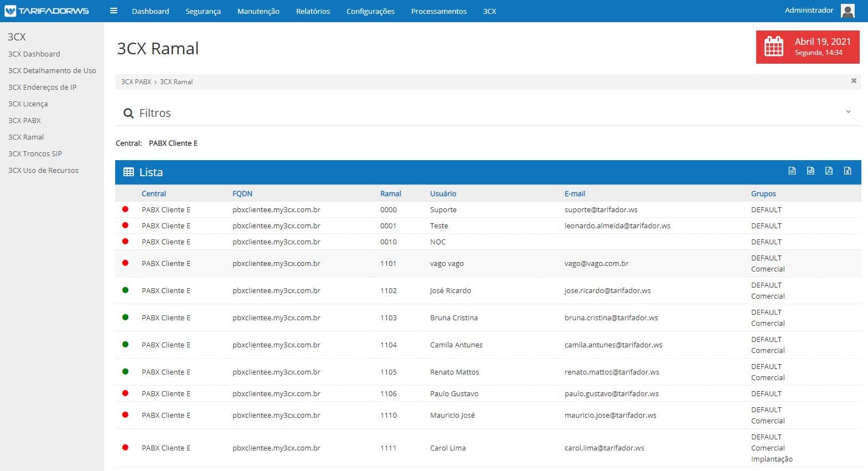Click the red status dot for ramal 1106
Screen dimensions: 868x471
click(x=125, y=393)
